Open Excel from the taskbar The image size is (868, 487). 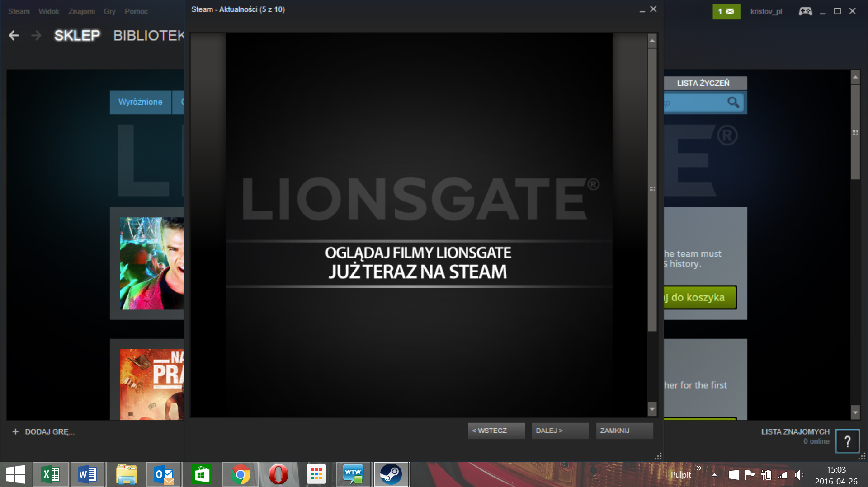51,474
